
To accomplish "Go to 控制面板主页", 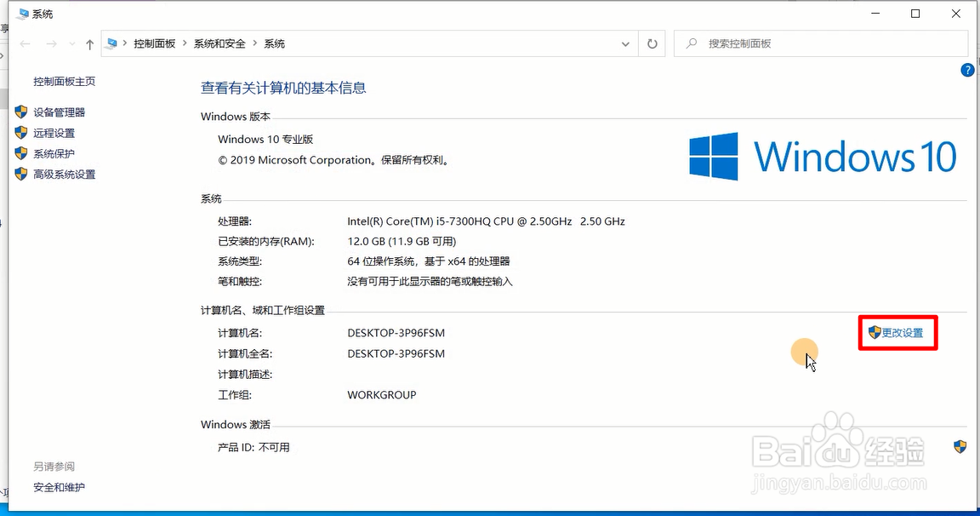I will pyautogui.click(x=65, y=81).
